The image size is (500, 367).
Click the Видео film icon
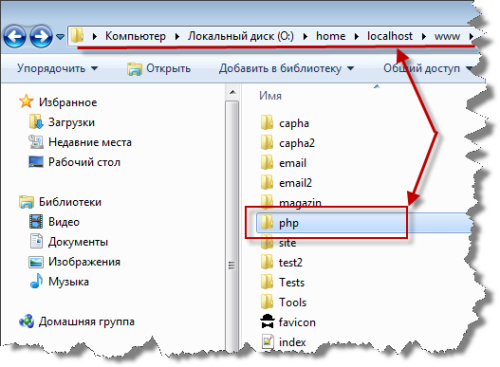[36, 221]
